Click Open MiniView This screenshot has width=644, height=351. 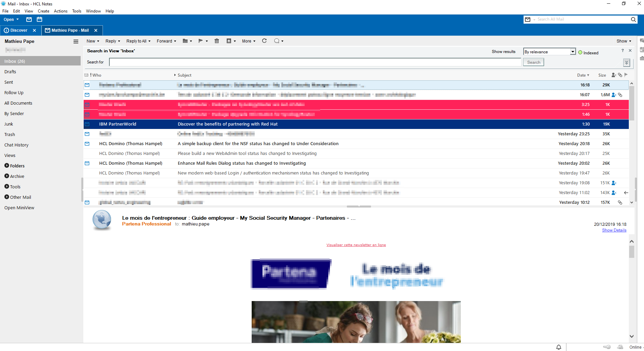point(19,208)
